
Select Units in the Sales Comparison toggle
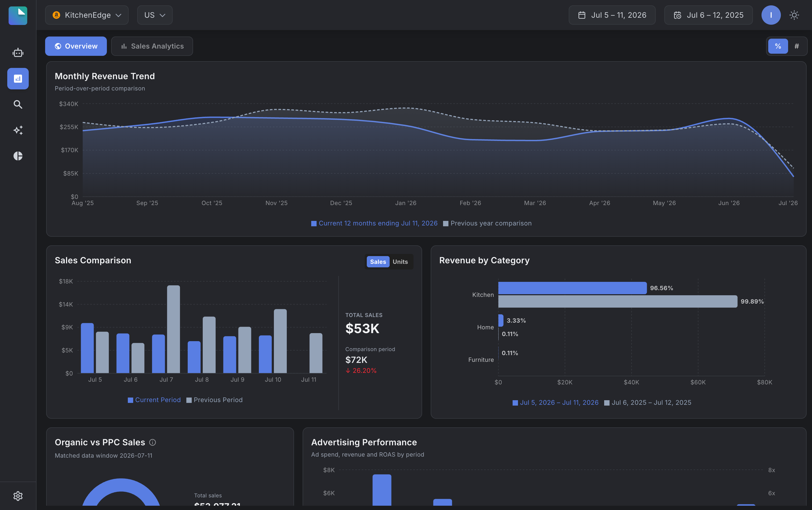[400, 262]
